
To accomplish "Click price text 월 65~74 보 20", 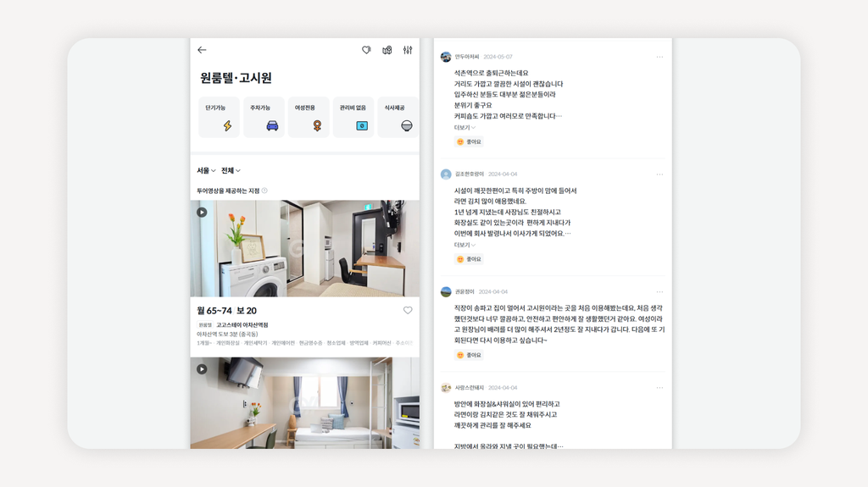I will click(x=227, y=311).
